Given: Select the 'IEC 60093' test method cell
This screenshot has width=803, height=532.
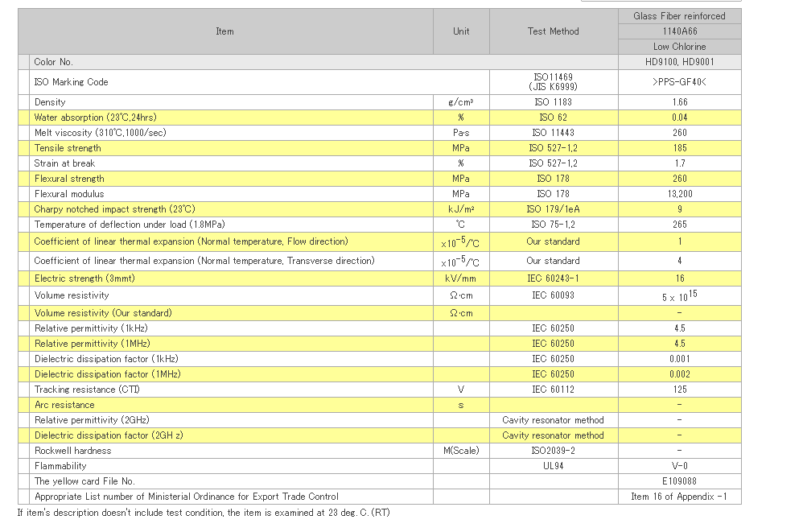Looking at the screenshot, I should pos(553,295).
